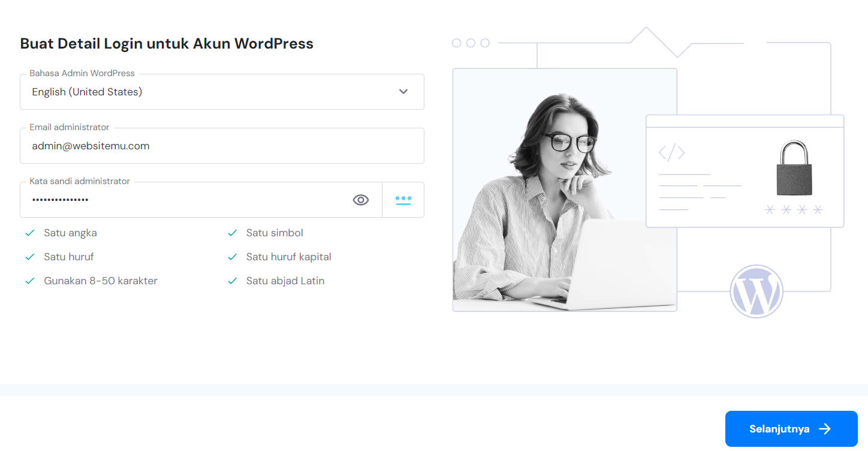Click the checkmark next to Gunakan 8-50 karakter
The image size is (868, 451).
[x=29, y=281]
